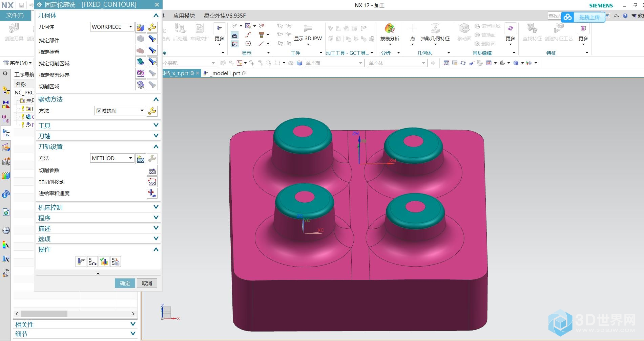The width and height of the screenshot is (644, 341).
Task: Click 取消 to cancel the dialog
Action: tap(147, 283)
